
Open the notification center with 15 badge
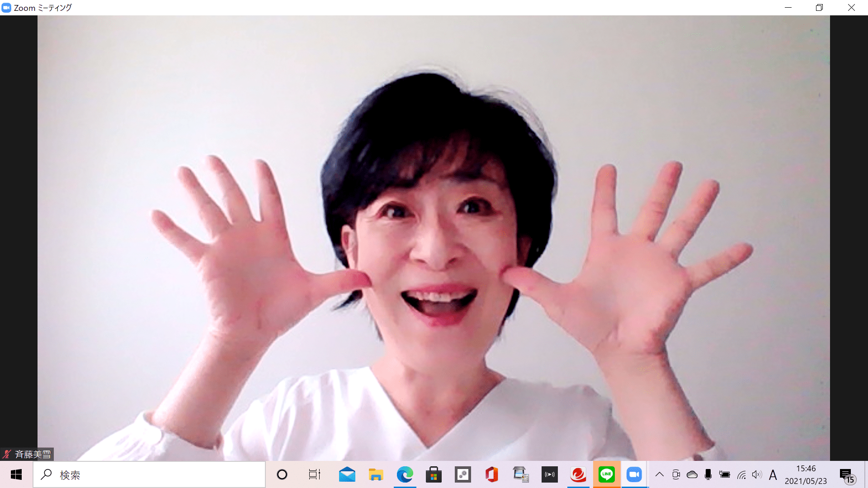tap(847, 475)
